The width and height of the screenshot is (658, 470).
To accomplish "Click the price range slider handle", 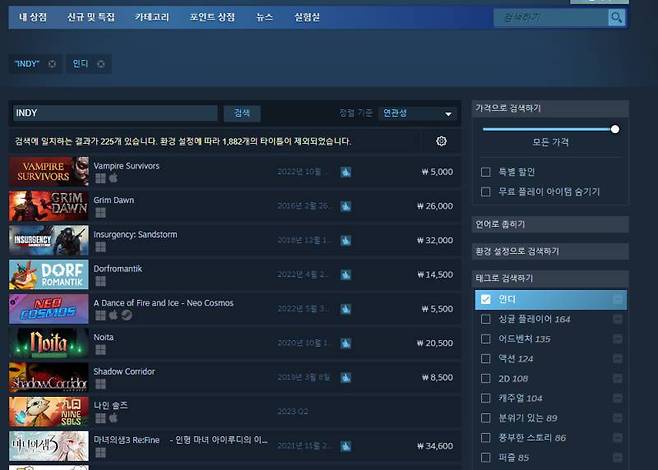I will [x=615, y=129].
